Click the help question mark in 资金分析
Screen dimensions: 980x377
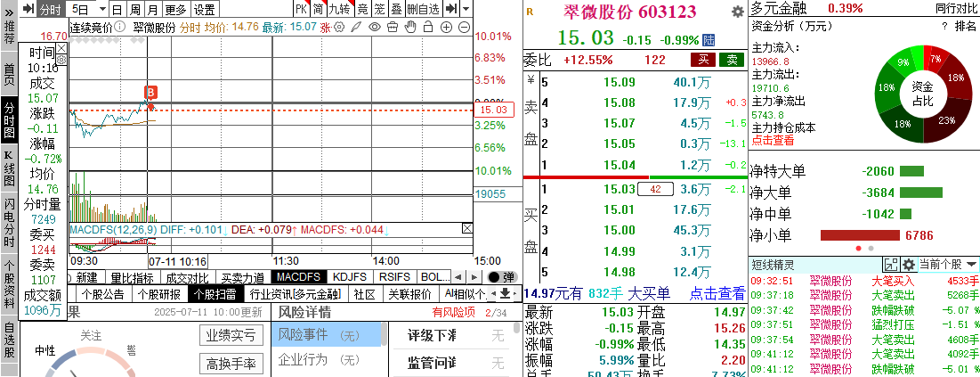(944, 26)
